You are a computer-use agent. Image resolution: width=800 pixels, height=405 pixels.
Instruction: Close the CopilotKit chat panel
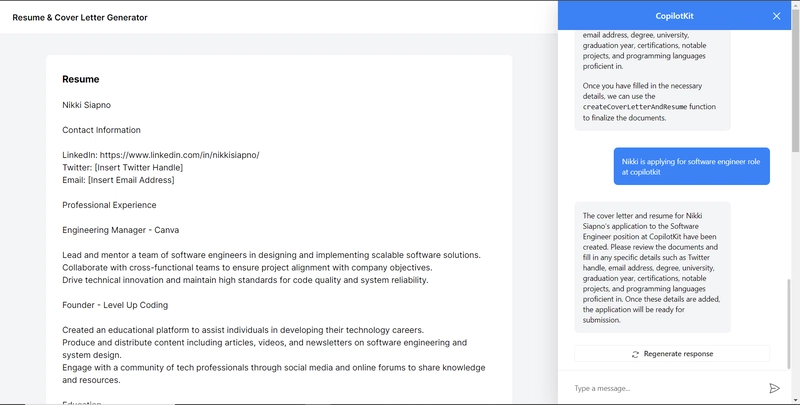[776, 16]
